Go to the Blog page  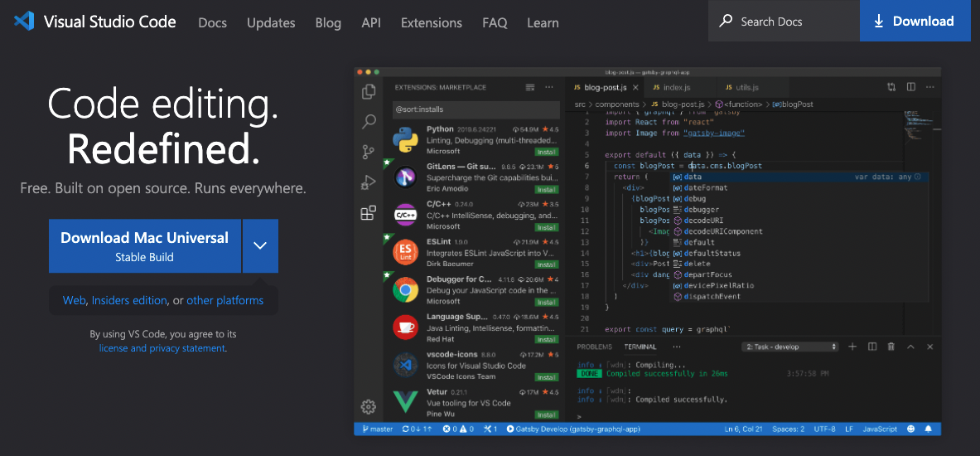(328, 23)
